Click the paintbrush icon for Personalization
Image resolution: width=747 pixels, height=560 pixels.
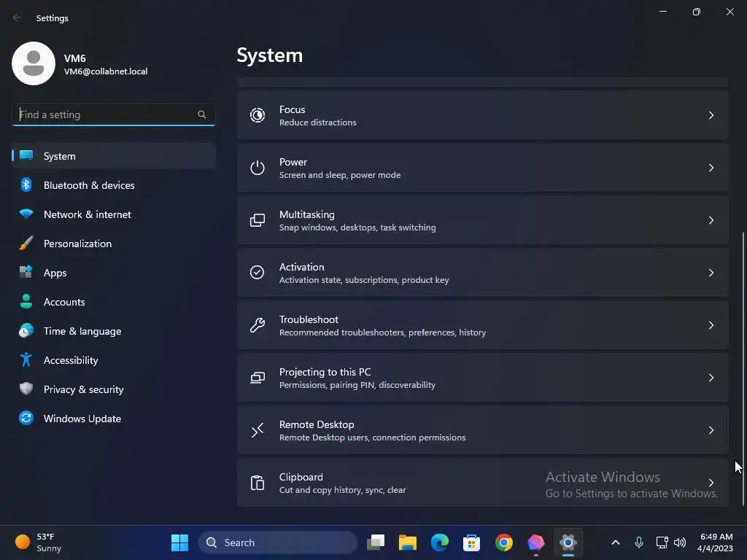26,243
